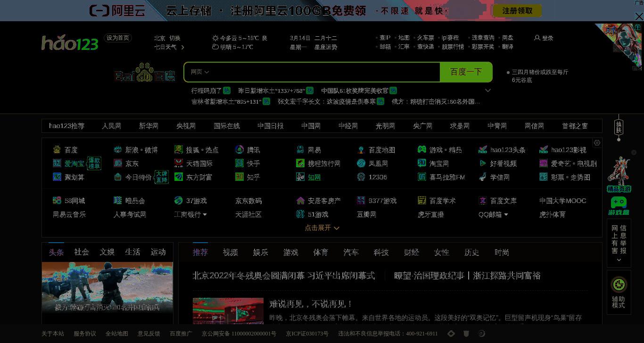Open the 百度文库 icon link
The width and height of the screenshot is (644, 343).
click(483, 201)
